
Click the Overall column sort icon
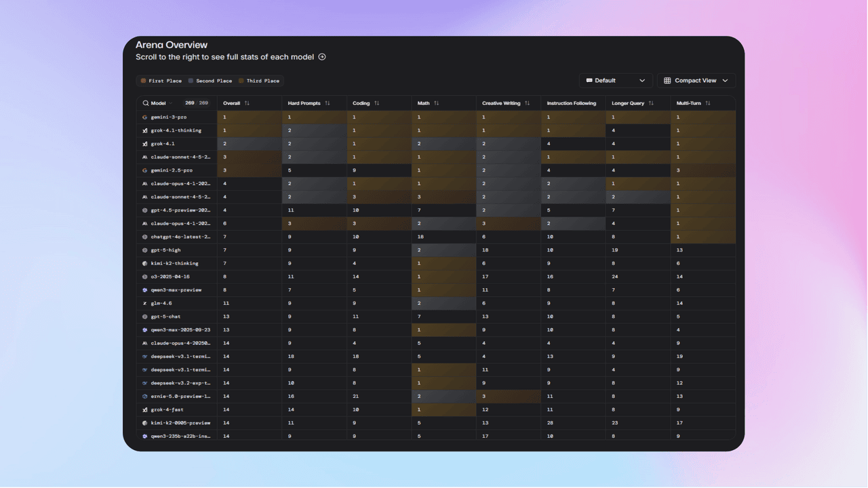tap(247, 103)
